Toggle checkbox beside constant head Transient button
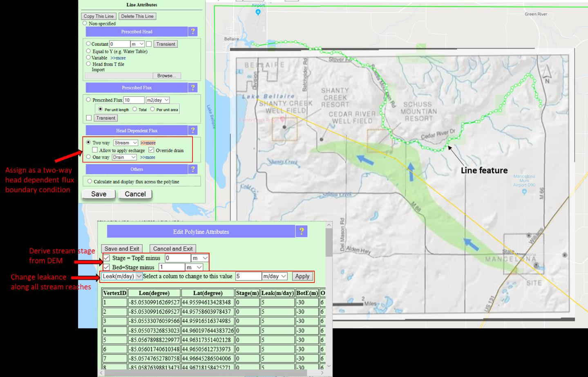The image size is (588, 377). (149, 44)
